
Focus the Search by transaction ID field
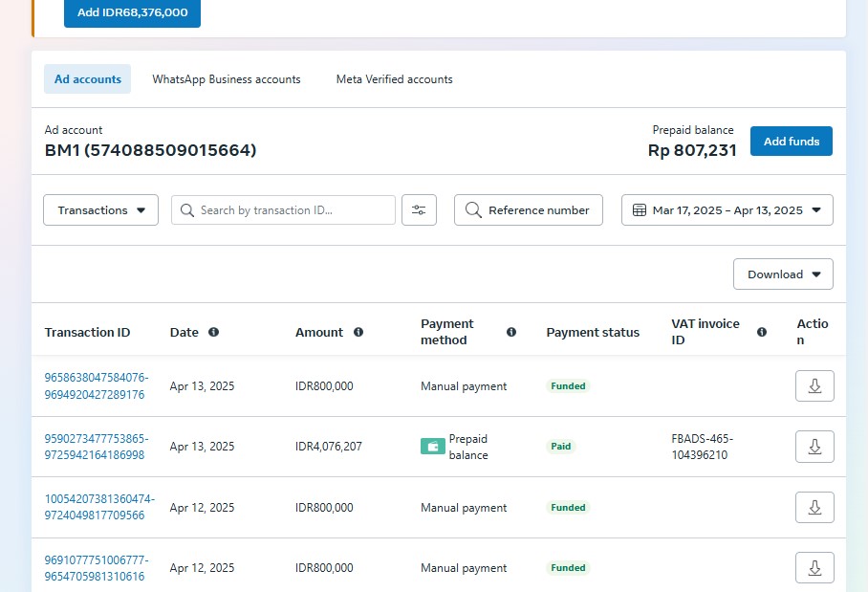293,210
